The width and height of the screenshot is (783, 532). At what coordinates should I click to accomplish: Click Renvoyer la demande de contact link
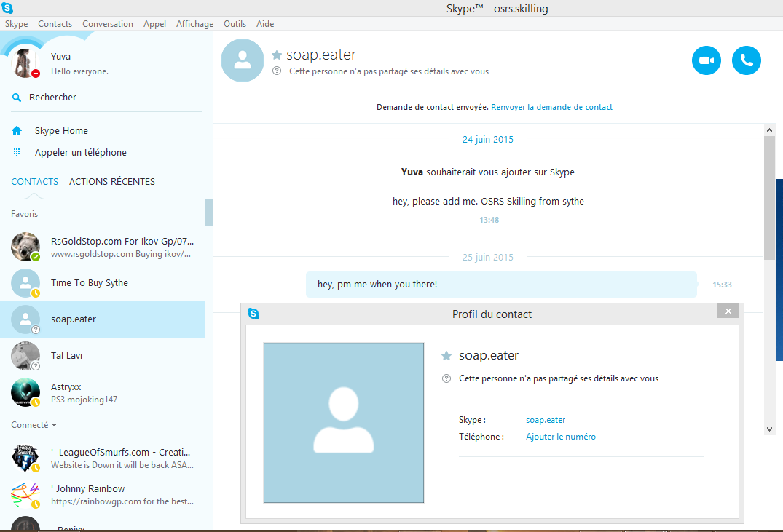point(551,107)
